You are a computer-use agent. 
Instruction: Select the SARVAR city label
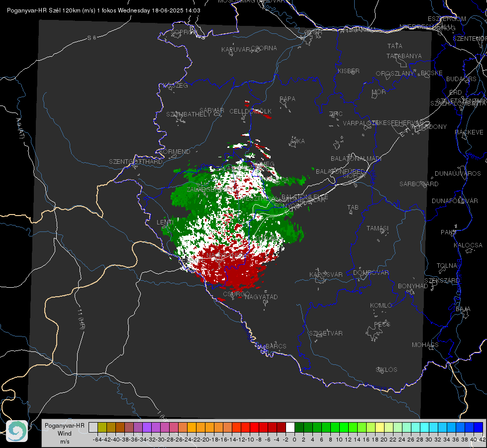212,111
